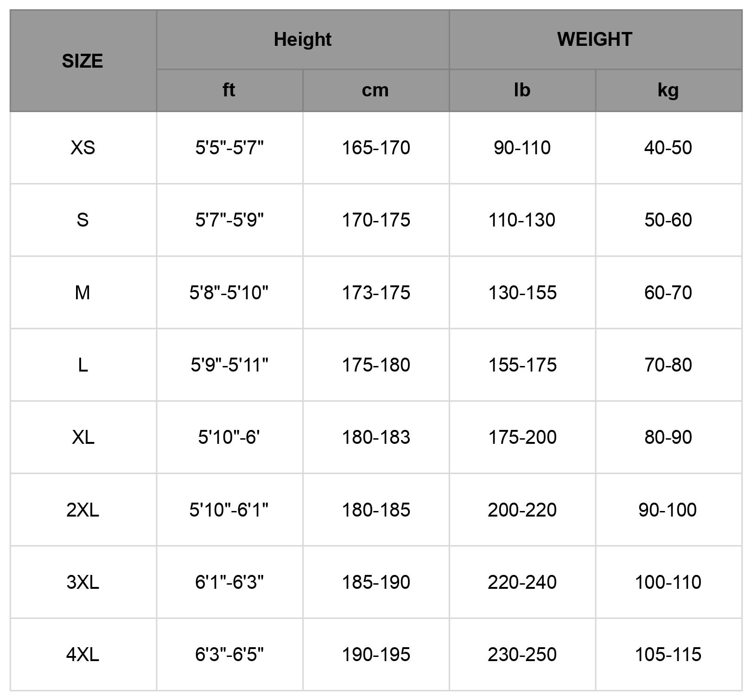Click the 155-175 lb cell
The image size is (751, 700).
coord(522,365)
